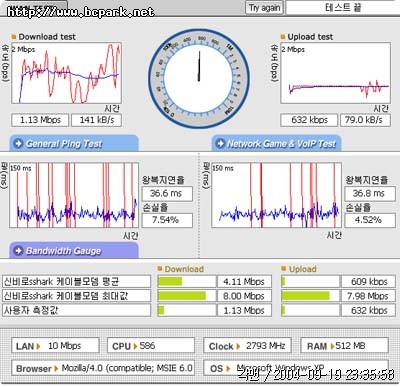Click the user 1.13 Mbps download bar

coord(186,310)
